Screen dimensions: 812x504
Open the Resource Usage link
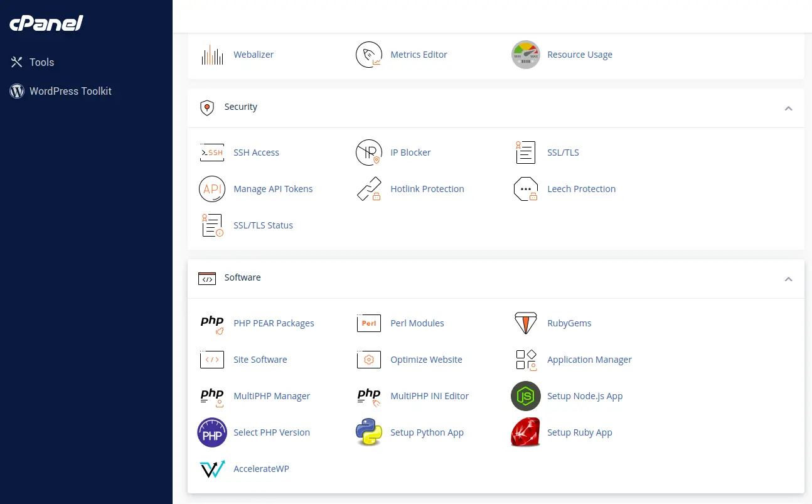point(580,55)
